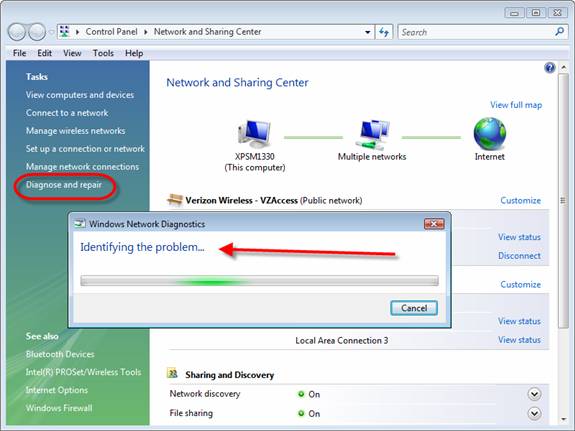The width and height of the screenshot is (575, 431).
Task: Click the Internet globe icon
Action: pos(490,134)
